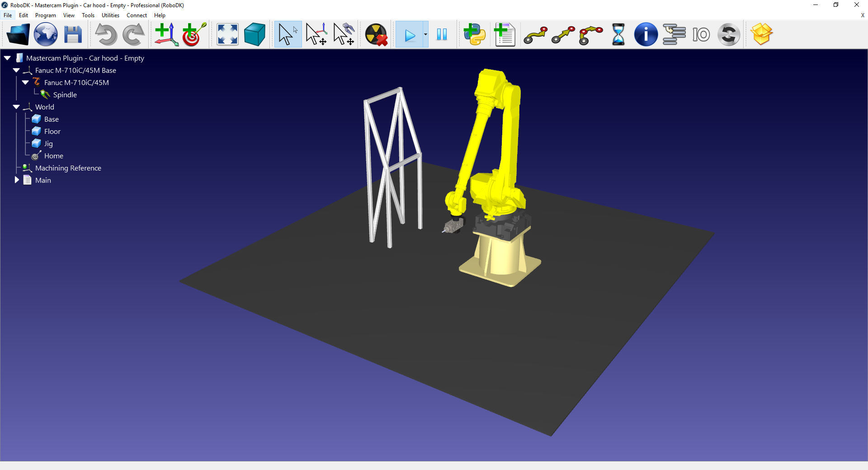Insert a pause instruction

[618, 34]
